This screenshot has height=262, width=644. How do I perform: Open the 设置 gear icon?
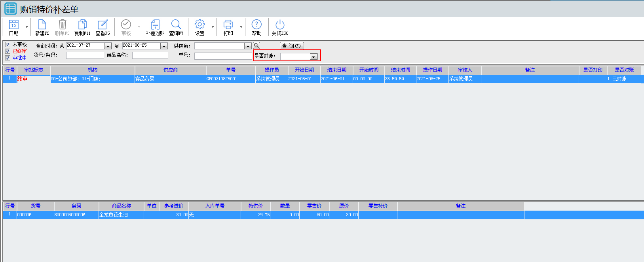click(x=199, y=25)
